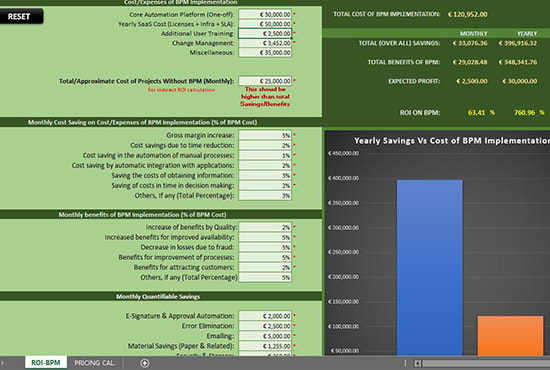550x370 pixels.
Task: Select Core Automation Platform cost field
Action: (x=265, y=14)
